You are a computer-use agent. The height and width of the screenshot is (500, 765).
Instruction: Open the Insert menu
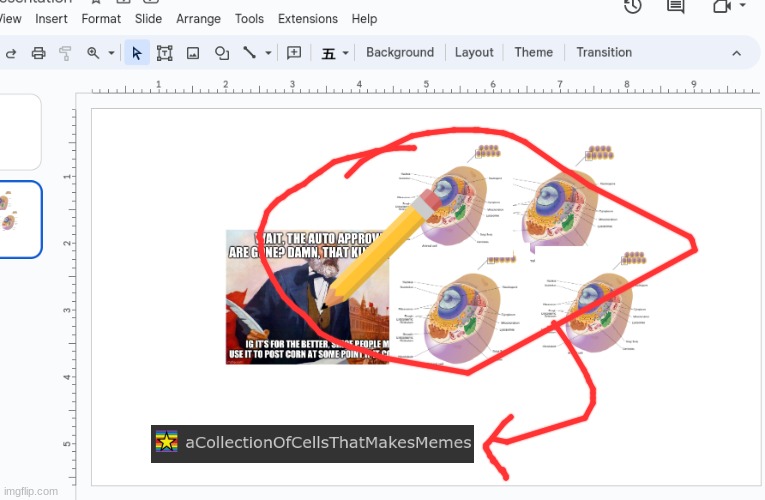(x=51, y=19)
